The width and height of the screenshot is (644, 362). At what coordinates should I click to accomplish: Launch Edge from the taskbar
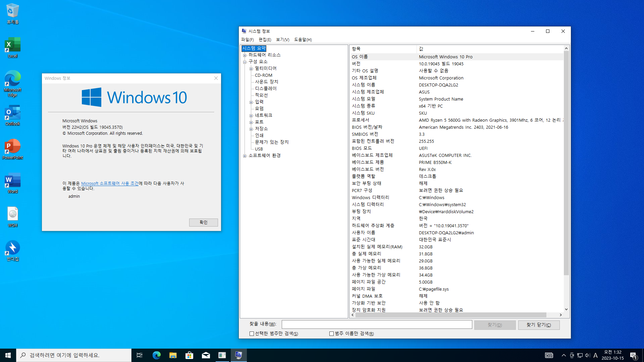156,355
